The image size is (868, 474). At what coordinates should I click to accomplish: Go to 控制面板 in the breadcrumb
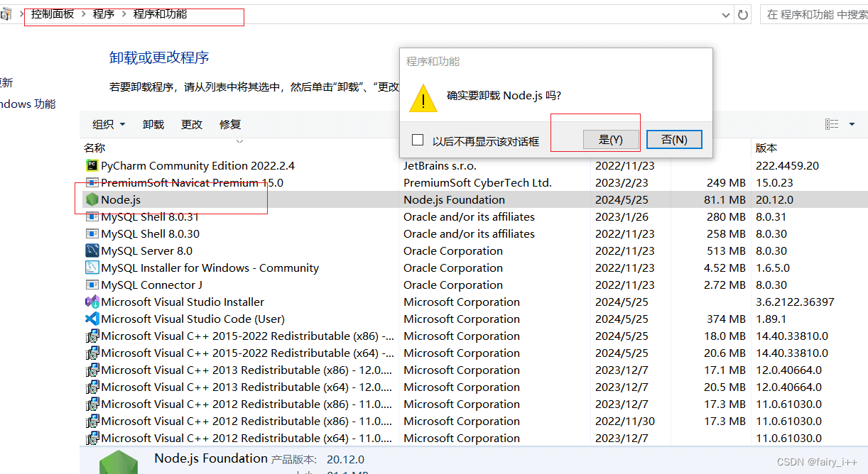click(x=53, y=14)
